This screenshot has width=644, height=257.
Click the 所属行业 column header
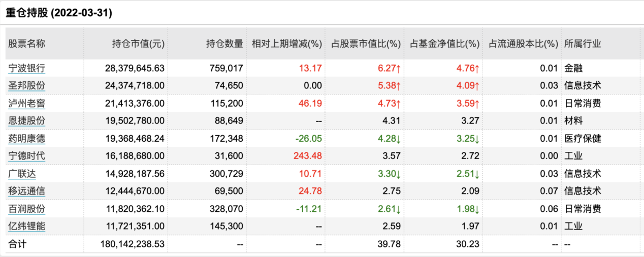(x=583, y=44)
